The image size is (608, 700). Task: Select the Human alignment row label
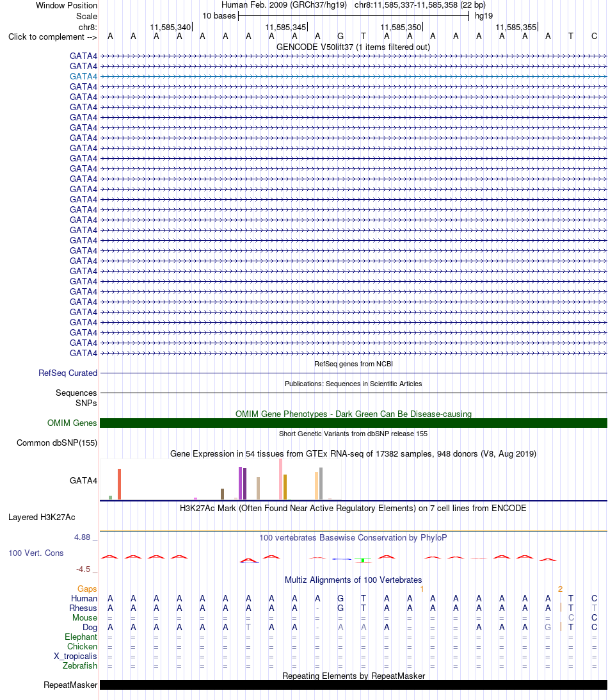pyautogui.click(x=84, y=598)
